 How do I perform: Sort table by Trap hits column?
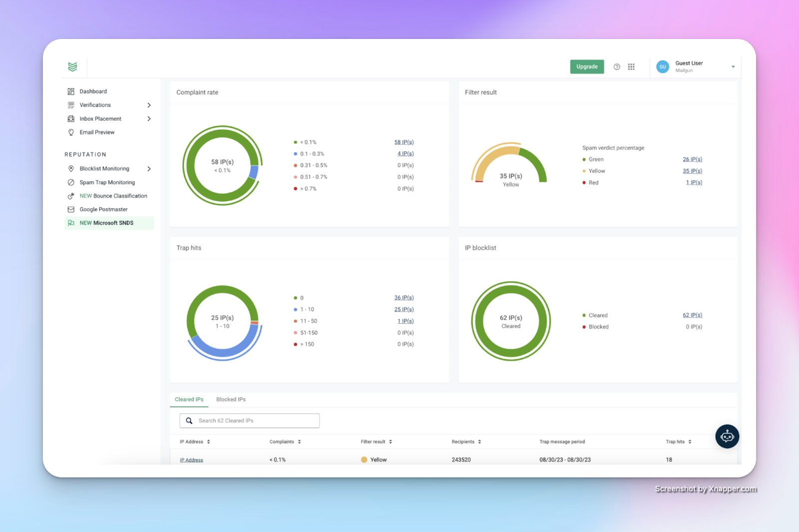point(690,442)
